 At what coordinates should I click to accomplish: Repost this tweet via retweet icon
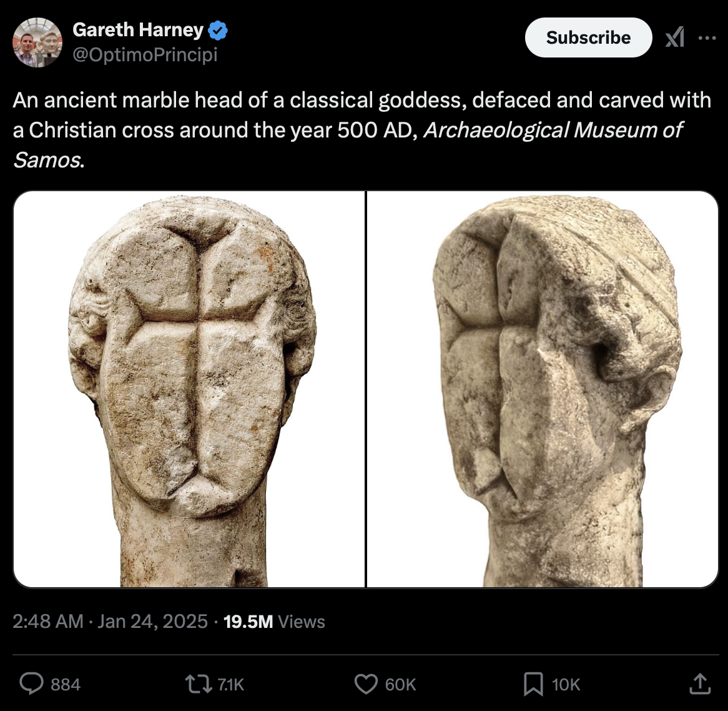(x=198, y=684)
